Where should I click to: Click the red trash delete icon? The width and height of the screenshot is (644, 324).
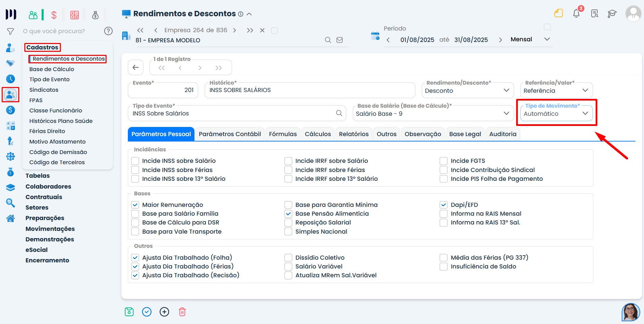pos(182,312)
